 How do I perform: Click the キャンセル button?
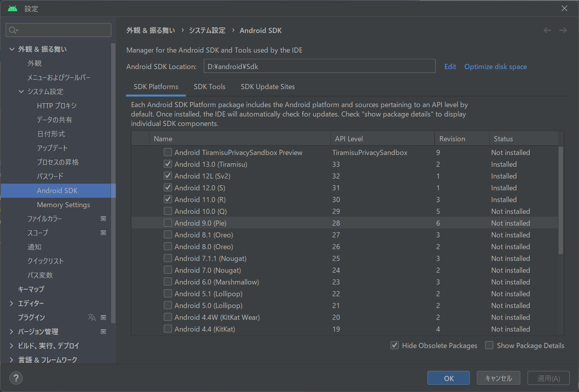(x=499, y=378)
